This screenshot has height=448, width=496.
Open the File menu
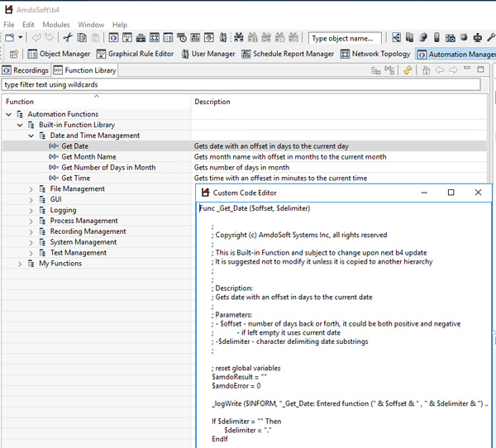pos(9,25)
